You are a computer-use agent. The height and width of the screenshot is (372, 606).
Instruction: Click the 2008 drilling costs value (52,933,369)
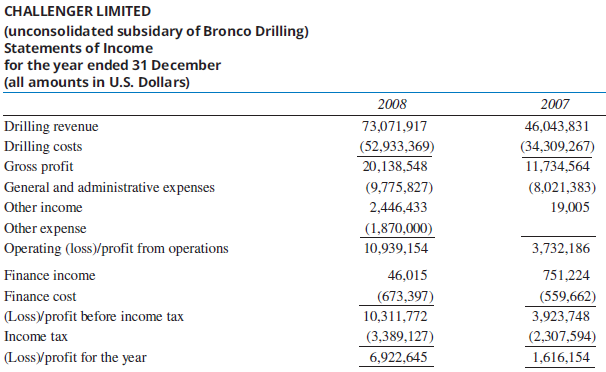397,146
